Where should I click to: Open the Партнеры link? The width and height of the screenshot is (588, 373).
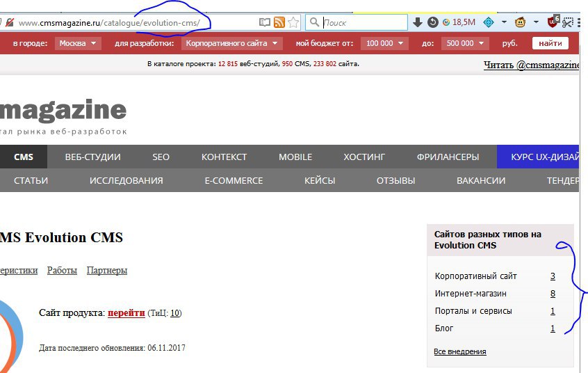pyautogui.click(x=107, y=271)
